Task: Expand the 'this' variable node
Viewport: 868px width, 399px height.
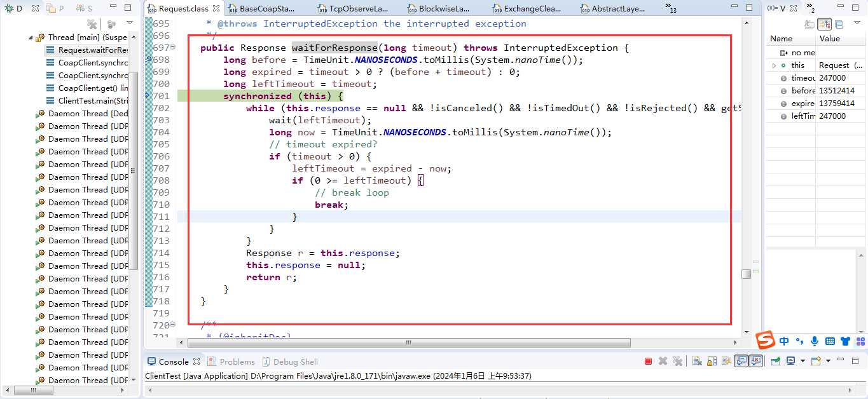Action: pos(774,65)
